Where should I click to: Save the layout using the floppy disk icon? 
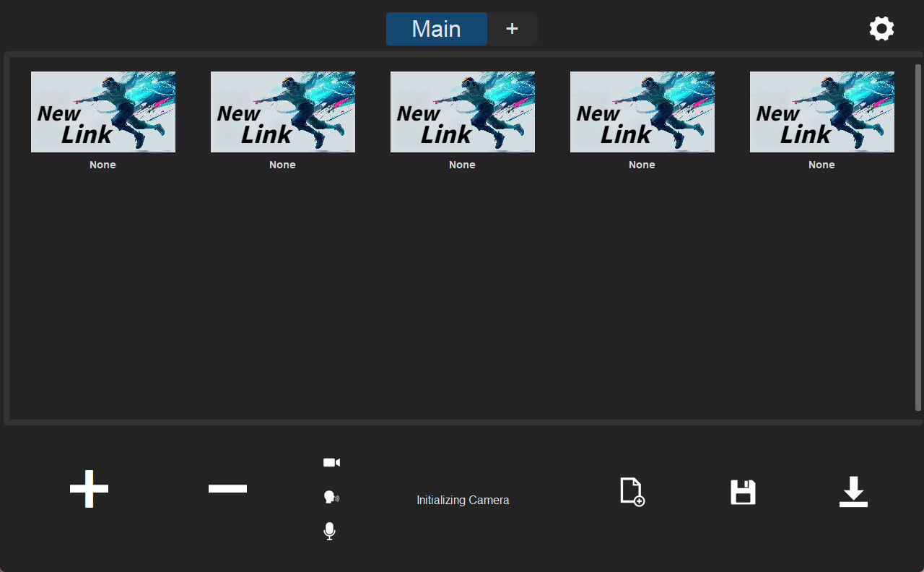click(x=743, y=492)
